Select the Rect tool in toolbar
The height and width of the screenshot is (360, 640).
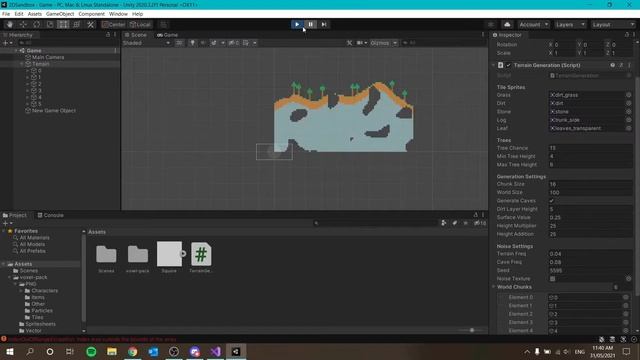(63, 24)
